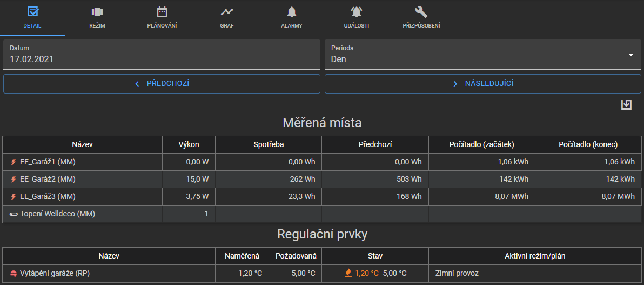Viewport: 644px width, 285px height.
Task: Click 262 Wh consumption value
Action: (x=301, y=180)
